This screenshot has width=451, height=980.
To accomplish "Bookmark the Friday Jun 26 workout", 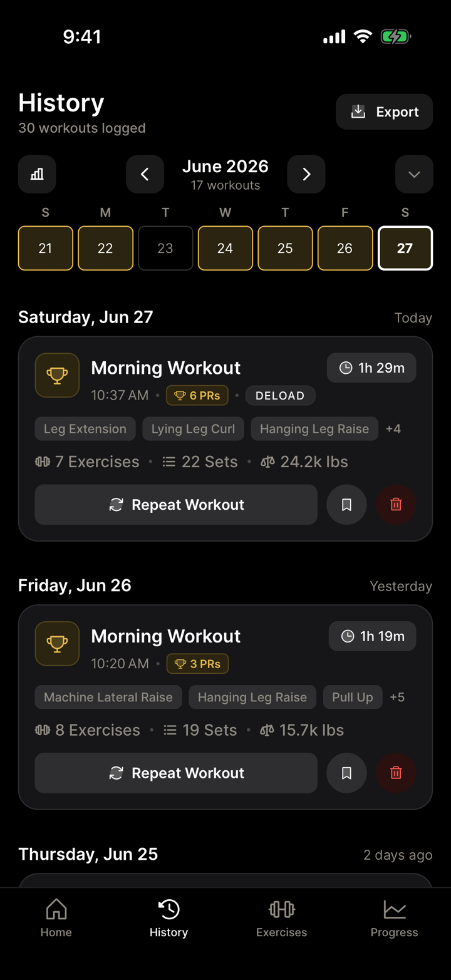I will click(346, 773).
